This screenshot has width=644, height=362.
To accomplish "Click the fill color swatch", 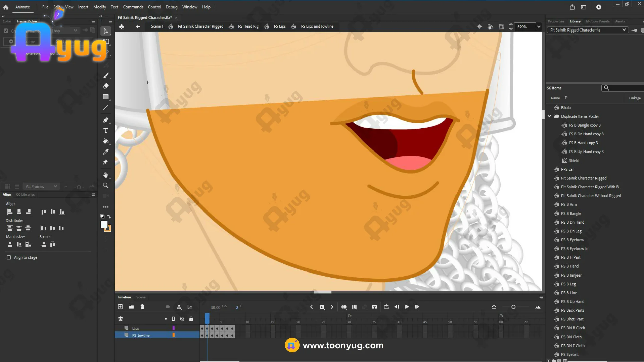I will [104, 224].
